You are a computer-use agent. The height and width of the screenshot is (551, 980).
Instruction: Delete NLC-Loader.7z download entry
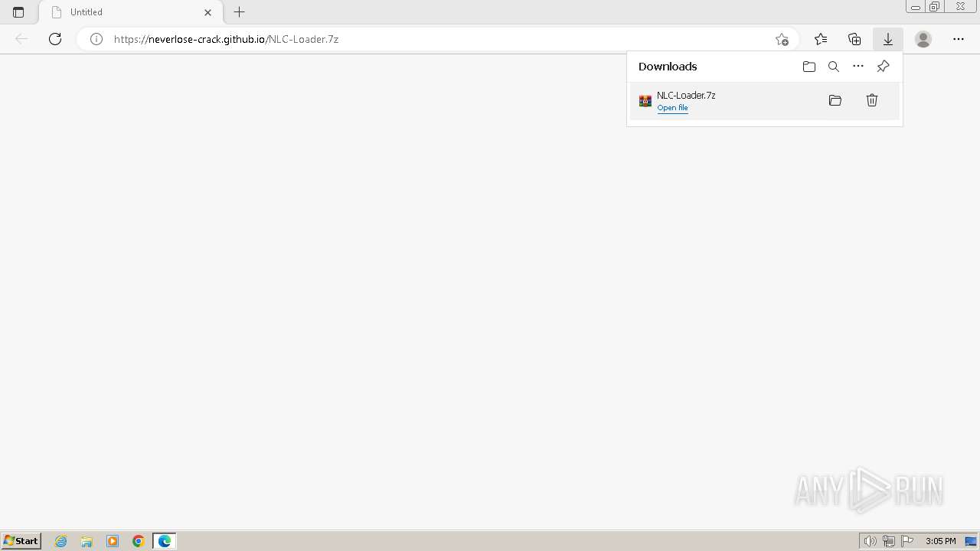872,100
